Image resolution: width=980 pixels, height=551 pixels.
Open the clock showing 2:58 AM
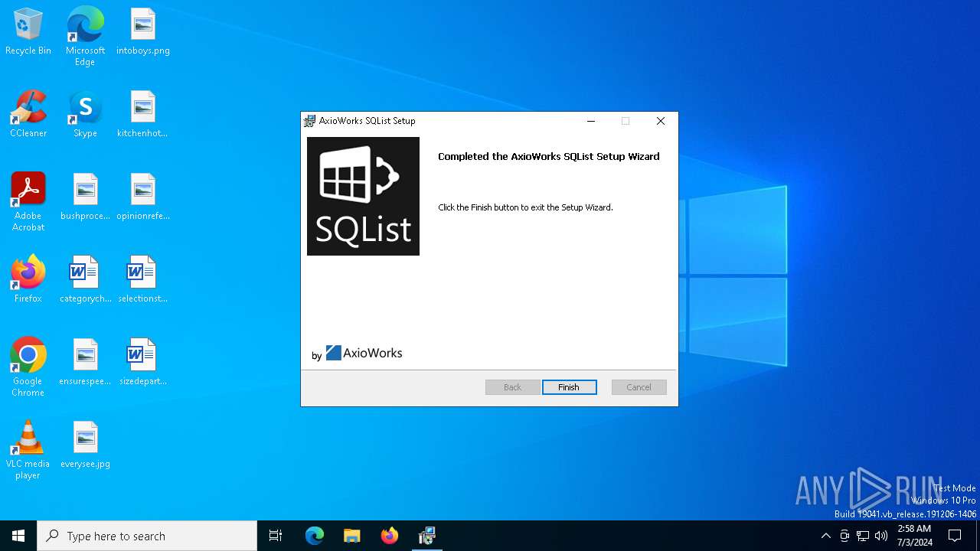[914, 536]
